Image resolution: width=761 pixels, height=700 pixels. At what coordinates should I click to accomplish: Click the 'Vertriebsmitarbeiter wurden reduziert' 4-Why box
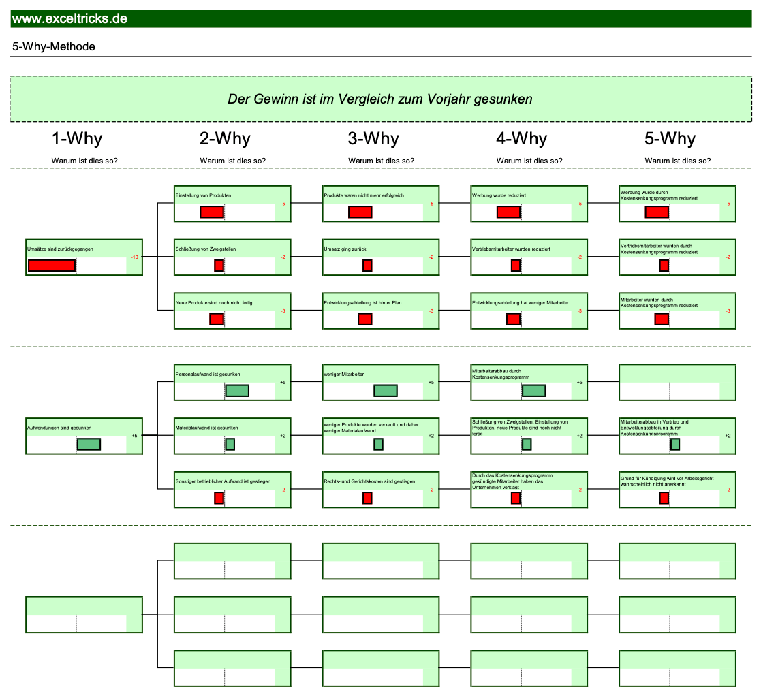(529, 257)
